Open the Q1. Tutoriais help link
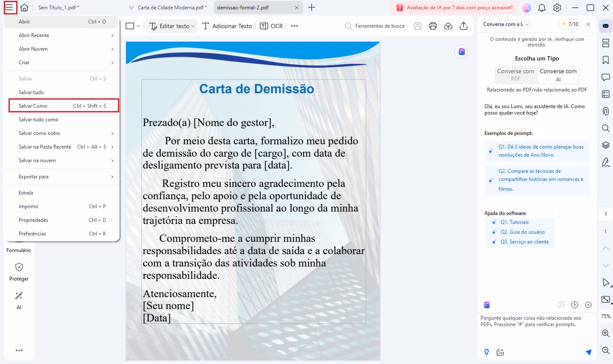 [x=514, y=222]
